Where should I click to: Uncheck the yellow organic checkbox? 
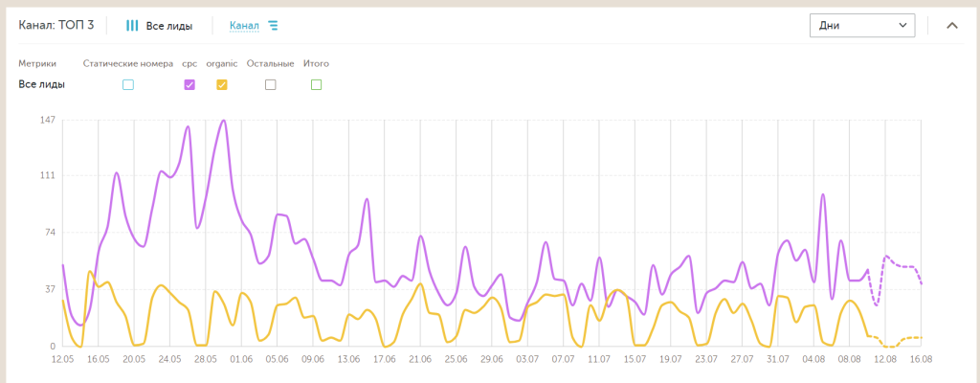[x=221, y=85]
